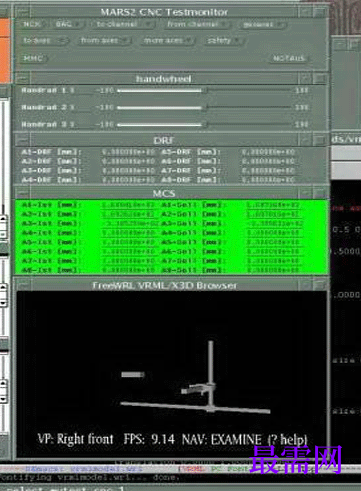The image size is (361, 491).
Task: Hit the NOTAUS emergency stop button
Action: [x=289, y=58]
